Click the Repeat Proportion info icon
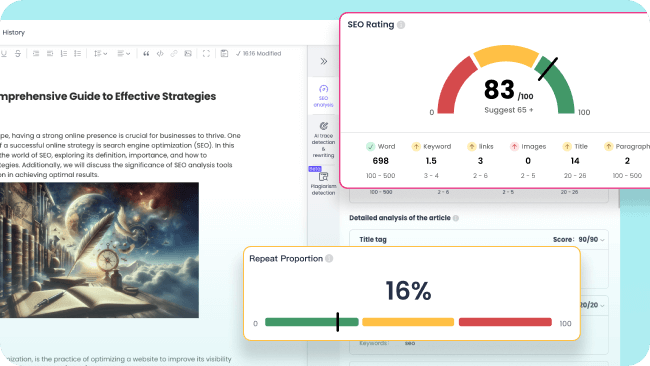 coord(329,259)
